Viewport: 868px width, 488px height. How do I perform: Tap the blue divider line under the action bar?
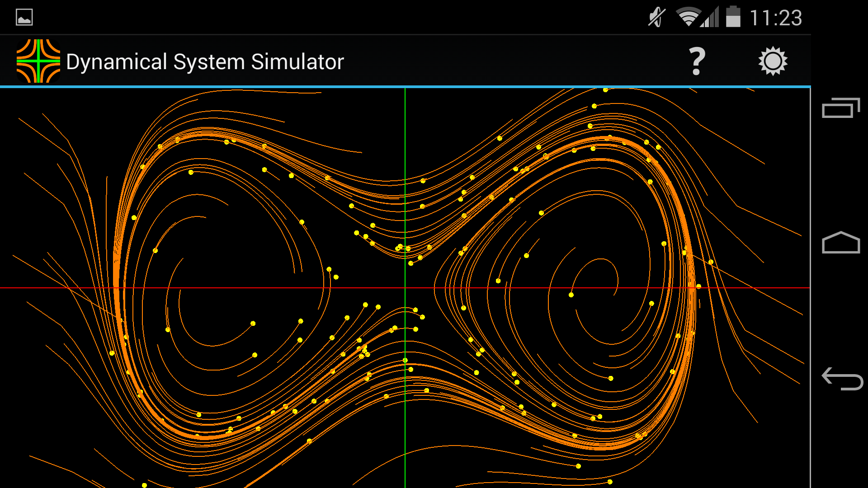click(407, 87)
